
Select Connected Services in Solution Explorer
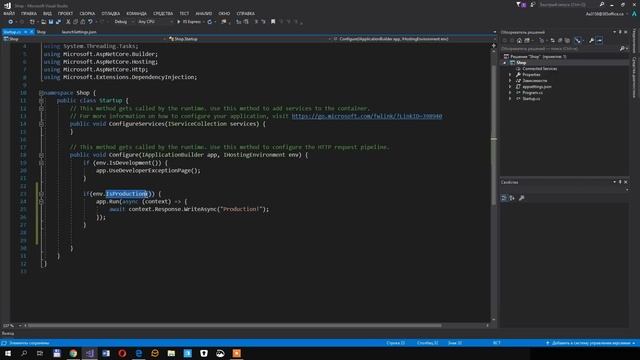540,69
